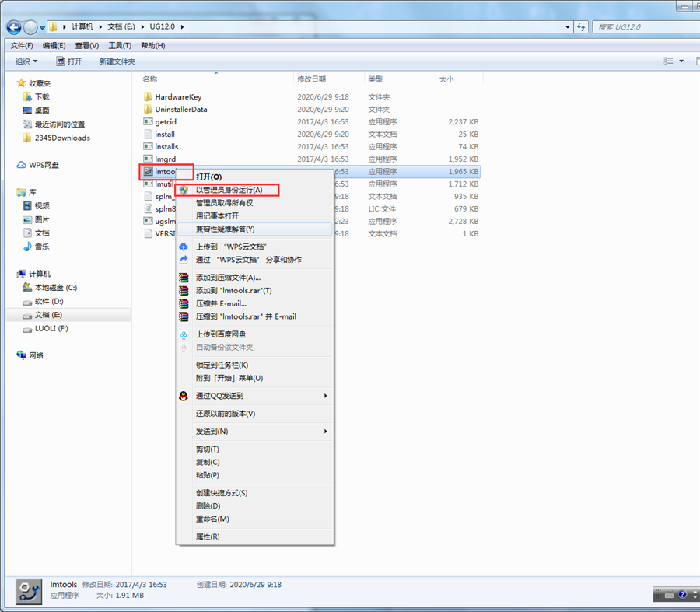Click the lmtools thumbnail in details pane

29,592
